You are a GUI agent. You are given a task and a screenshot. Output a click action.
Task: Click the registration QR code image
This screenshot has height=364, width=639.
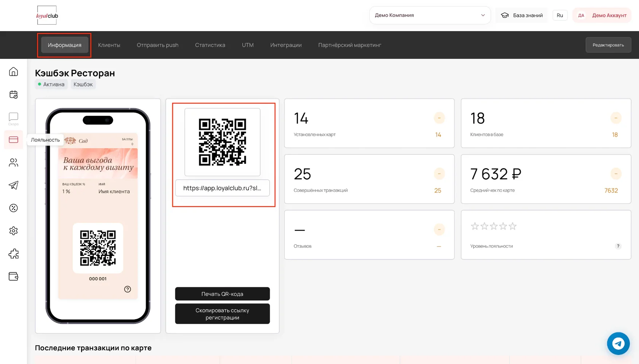coord(222,142)
